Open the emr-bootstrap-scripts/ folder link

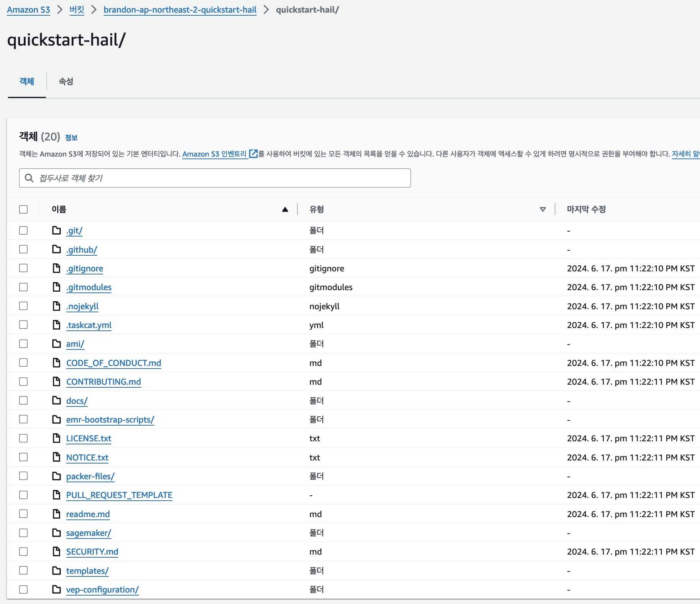(x=110, y=420)
